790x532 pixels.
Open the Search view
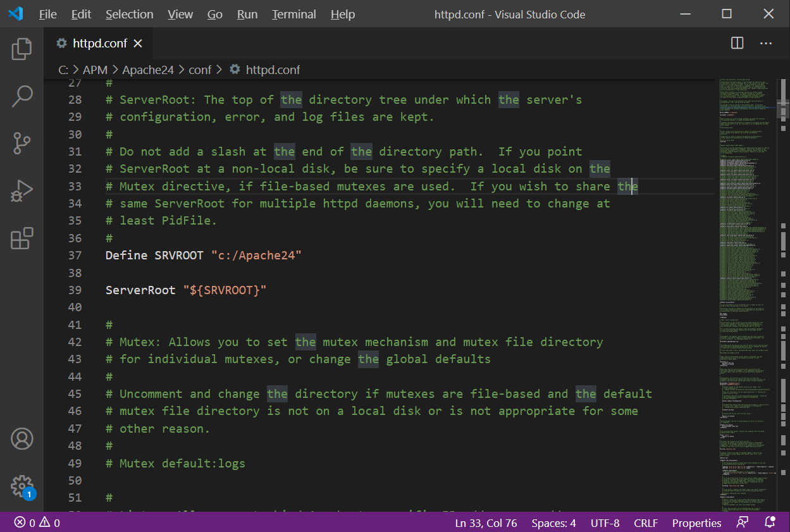(22, 96)
